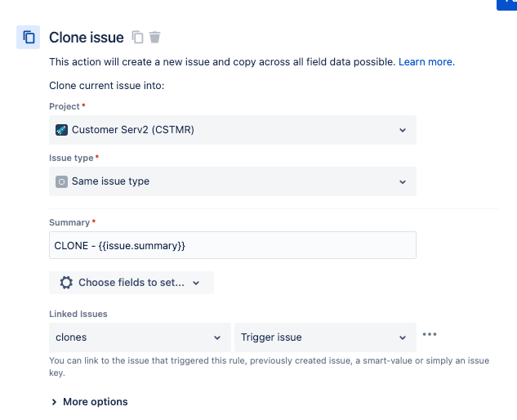
Task: Open the Learn more link
Action: [426, 62]
